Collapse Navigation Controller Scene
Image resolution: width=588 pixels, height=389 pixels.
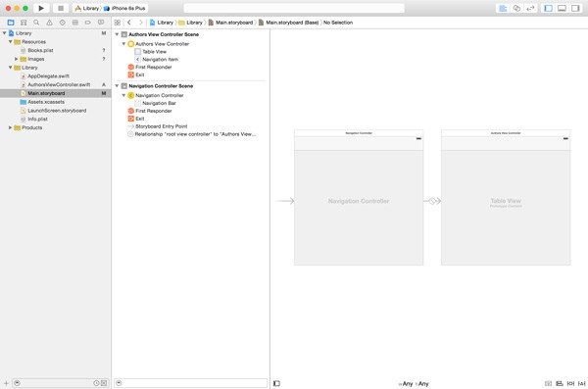pyautogui.click(x=117, y=86)
